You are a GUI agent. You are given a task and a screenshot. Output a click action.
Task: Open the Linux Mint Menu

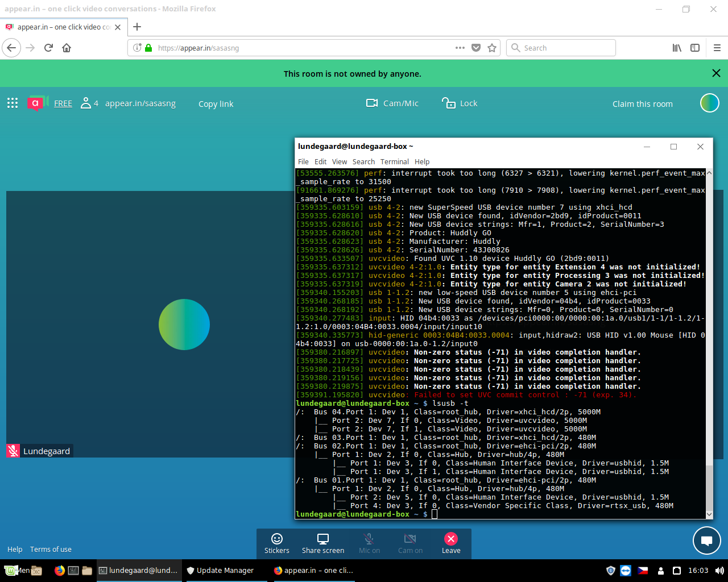pyautogui.click(x=17, y=570)
